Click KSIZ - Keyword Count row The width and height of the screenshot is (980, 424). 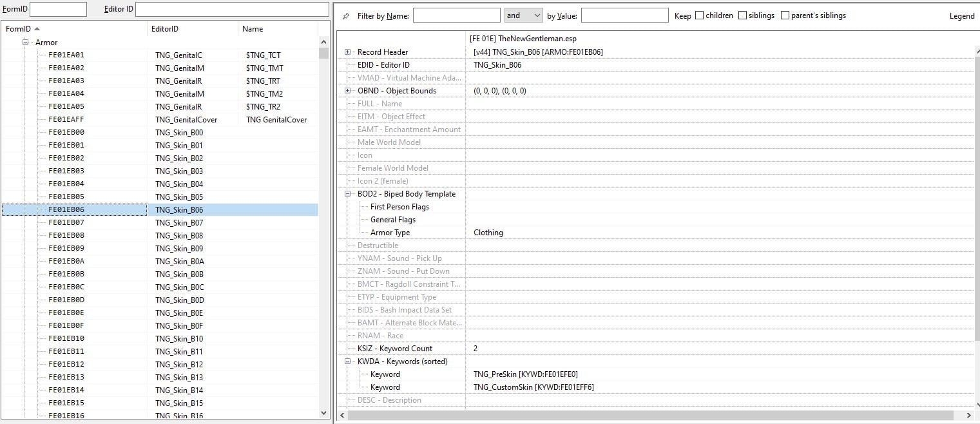[655, 349]
